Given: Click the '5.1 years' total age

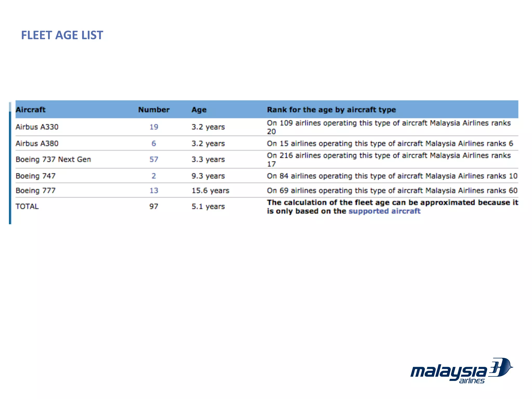Looking at the screenshot, I should click(208, 206).
